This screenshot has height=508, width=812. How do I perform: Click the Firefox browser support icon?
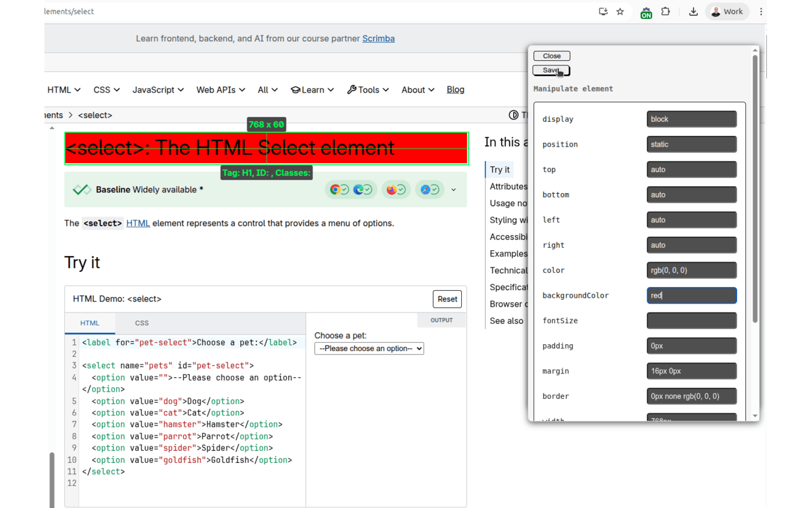(391, 189)
